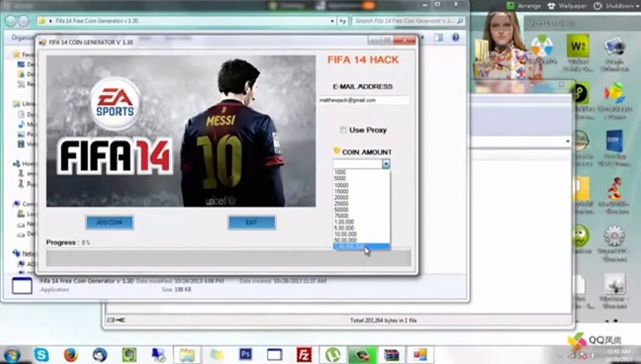Viewport: 641px width, 364px height.
Task: Click the Messi FIFA 14 cover image
Action: [x=181, y=131]
